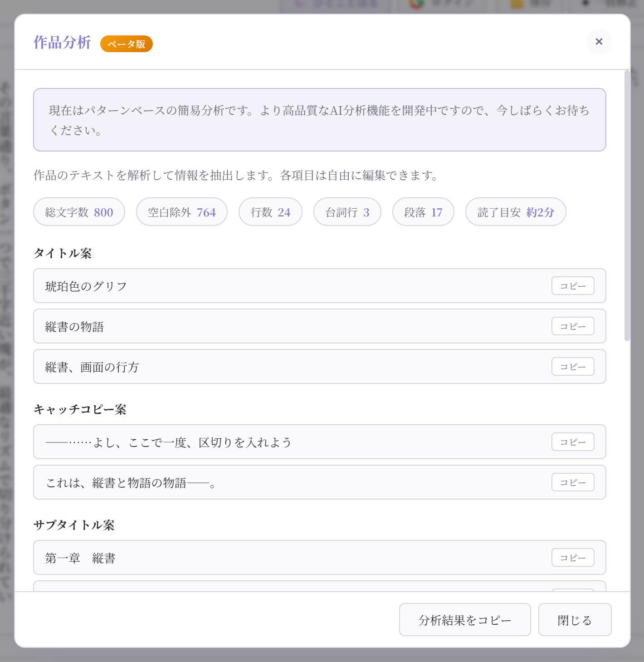Copy the title 琥珀色のグリフ

pos(572,286)
